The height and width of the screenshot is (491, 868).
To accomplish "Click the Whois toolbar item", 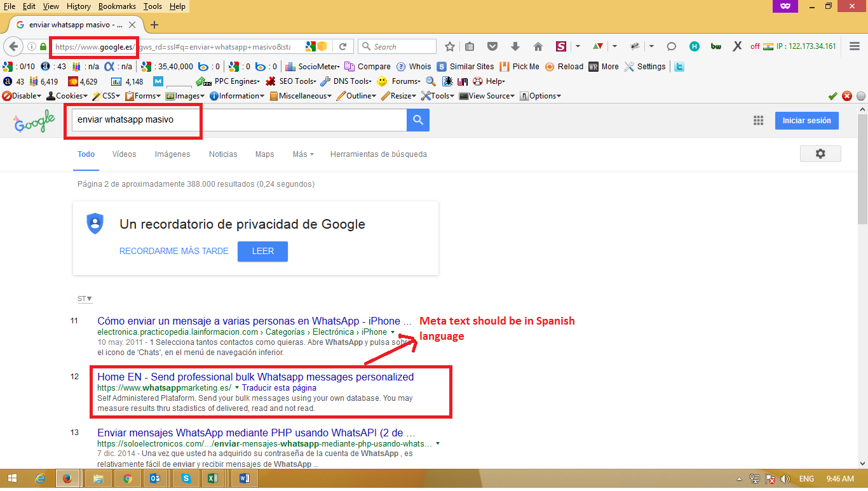I will 414,67.
